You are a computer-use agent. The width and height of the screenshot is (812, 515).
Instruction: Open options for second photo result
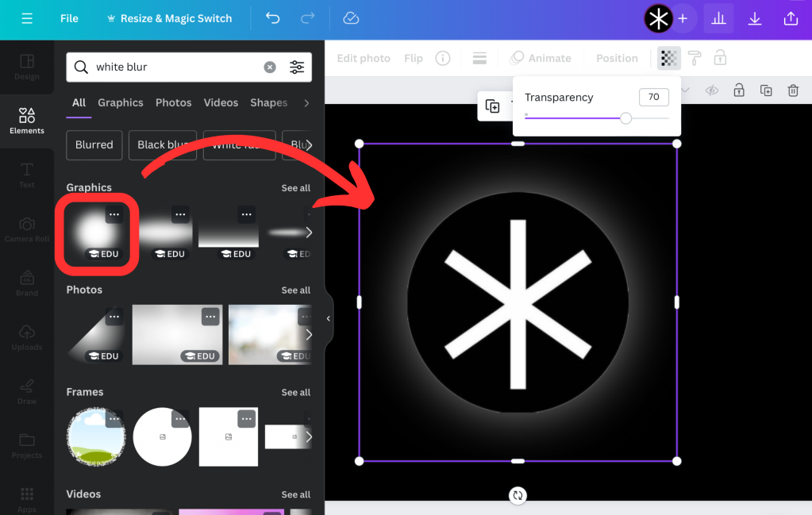pyautogui.click(x=210, y=317)
